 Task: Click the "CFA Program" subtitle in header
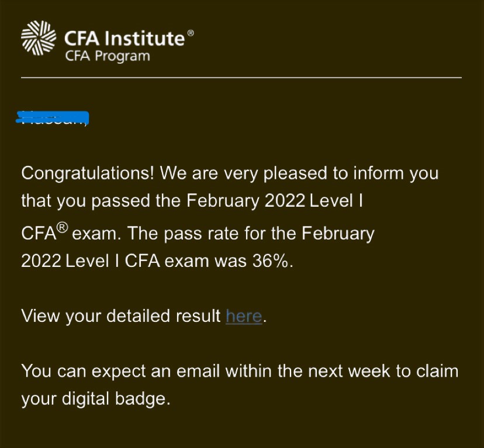tap(108, 57)
